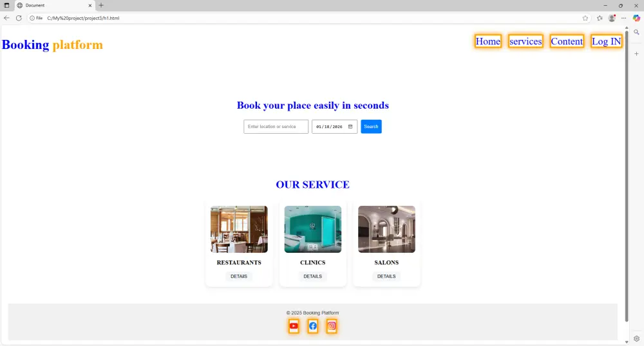Open the date picker calendar icon

click(x=350, y=127)
